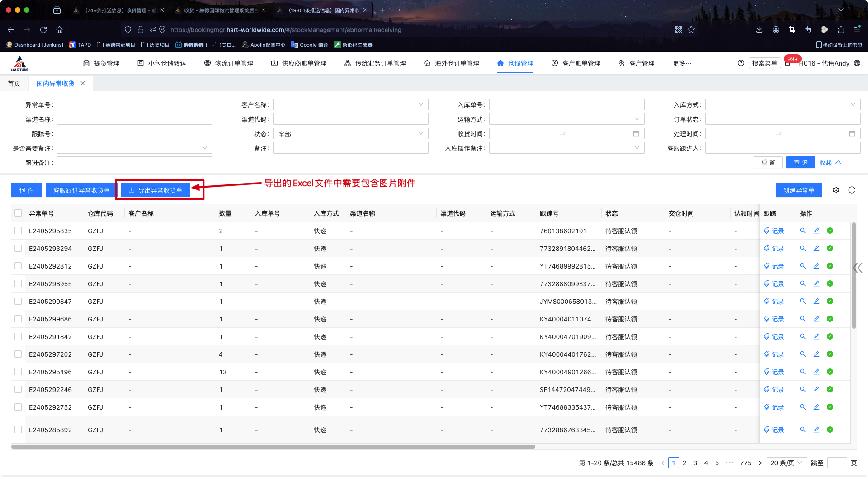Open the 状态 dropdown showing 全部
868x477 pixels.
coord(350,134)
